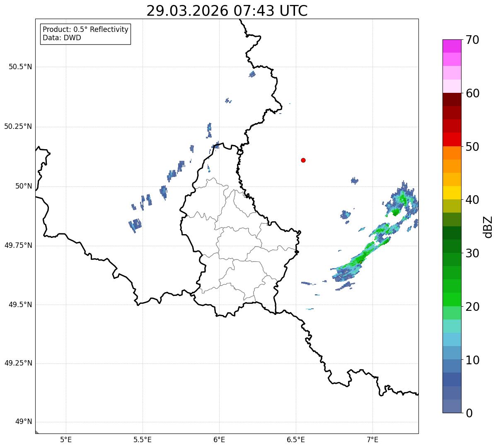Click the "Product: 0.5° Reflectivity" label
Viewport: 498px width, 448px height.
coord(85,30)
